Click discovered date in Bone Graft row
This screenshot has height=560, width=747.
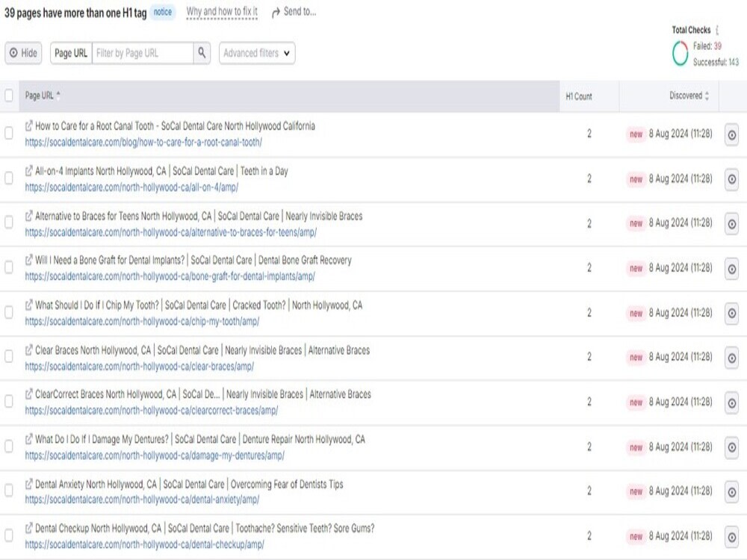[x=681, y=267]
